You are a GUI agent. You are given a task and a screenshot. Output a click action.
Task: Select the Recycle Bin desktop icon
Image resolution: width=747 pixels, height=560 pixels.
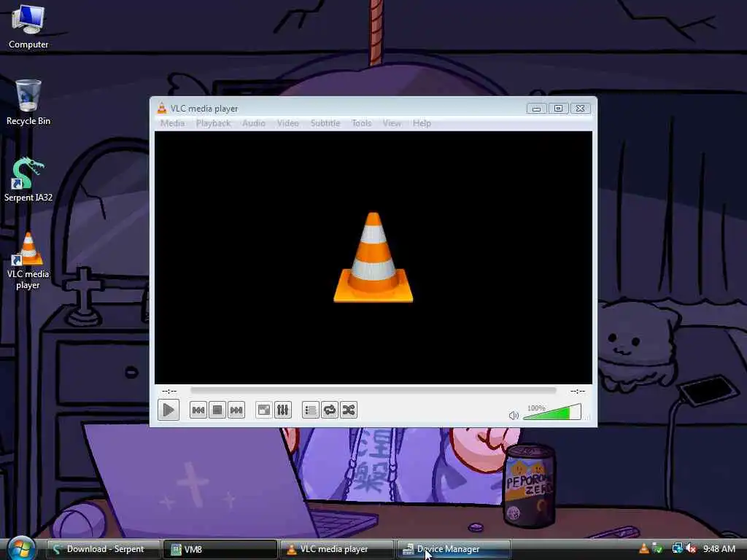pos(28,103)
